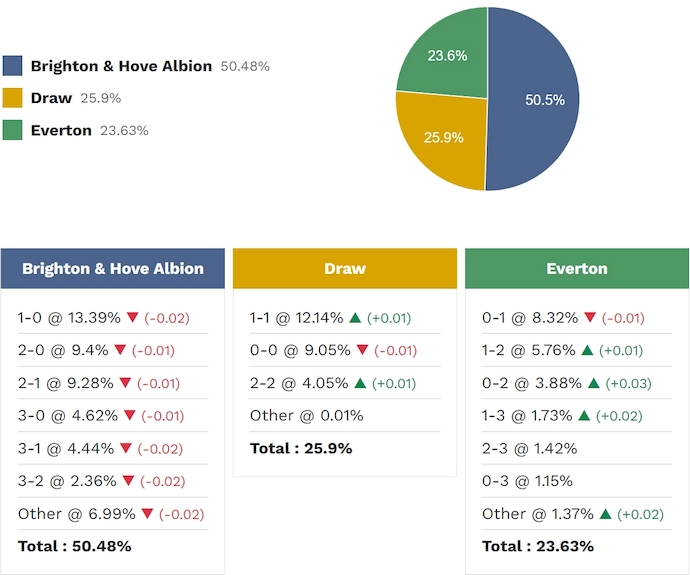Click the green up arrow beside 1-1 score
690x575 pixels.
(355, 319)
